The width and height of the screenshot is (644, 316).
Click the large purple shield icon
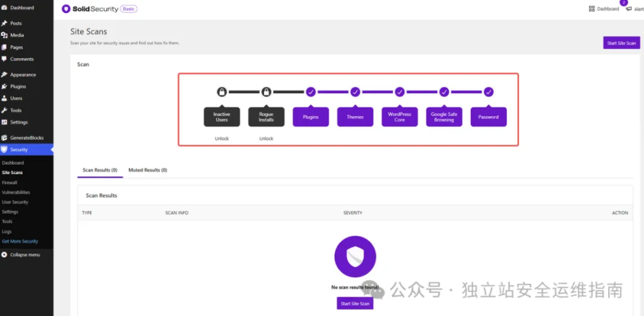(355, 257)
